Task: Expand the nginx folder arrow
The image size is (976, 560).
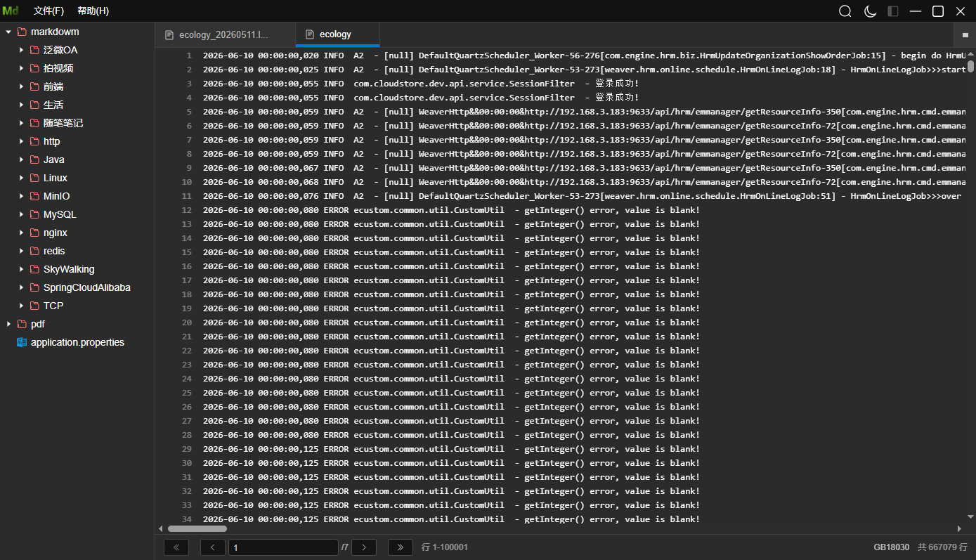Action: tap(21, 233)
